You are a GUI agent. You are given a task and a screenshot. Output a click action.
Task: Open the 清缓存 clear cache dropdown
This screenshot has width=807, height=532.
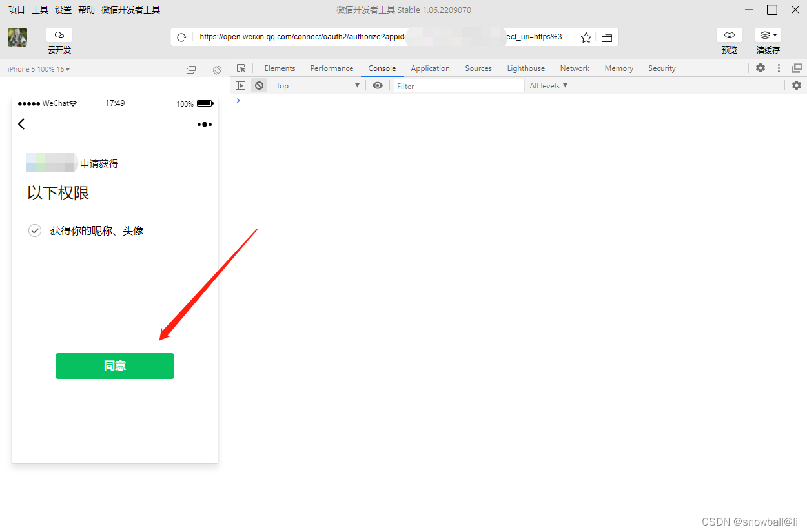pos(768,35)
